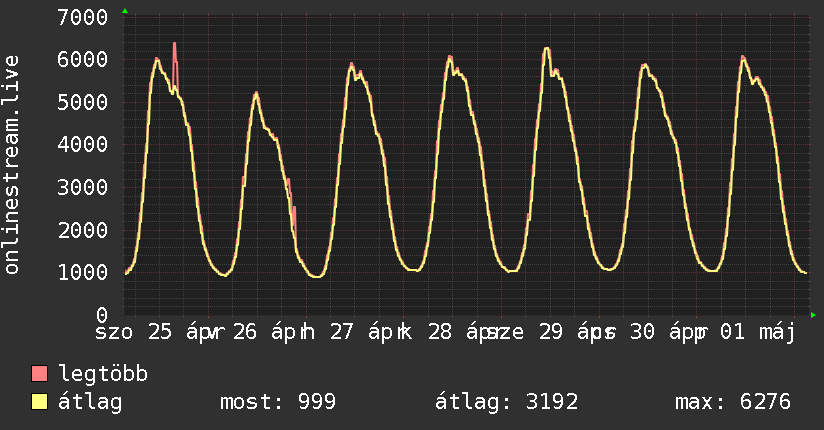This screenshot has width=824, height=430.
Task: Click the 6000 y-axis label
Action: click(83, 59)
